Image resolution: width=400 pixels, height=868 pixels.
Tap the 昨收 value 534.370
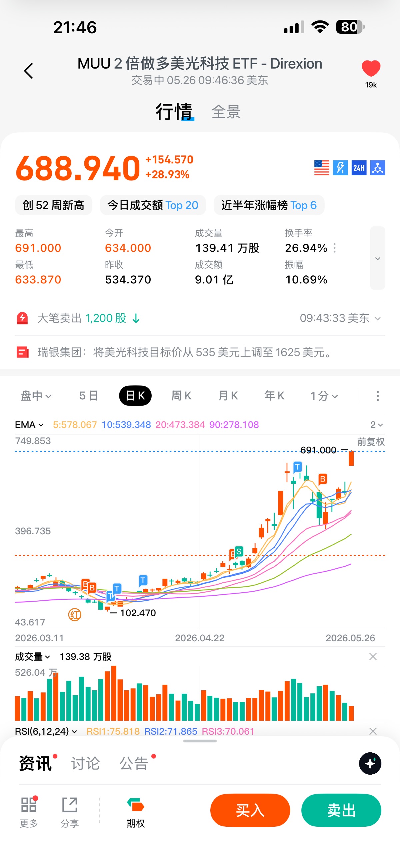pos(128,280)
